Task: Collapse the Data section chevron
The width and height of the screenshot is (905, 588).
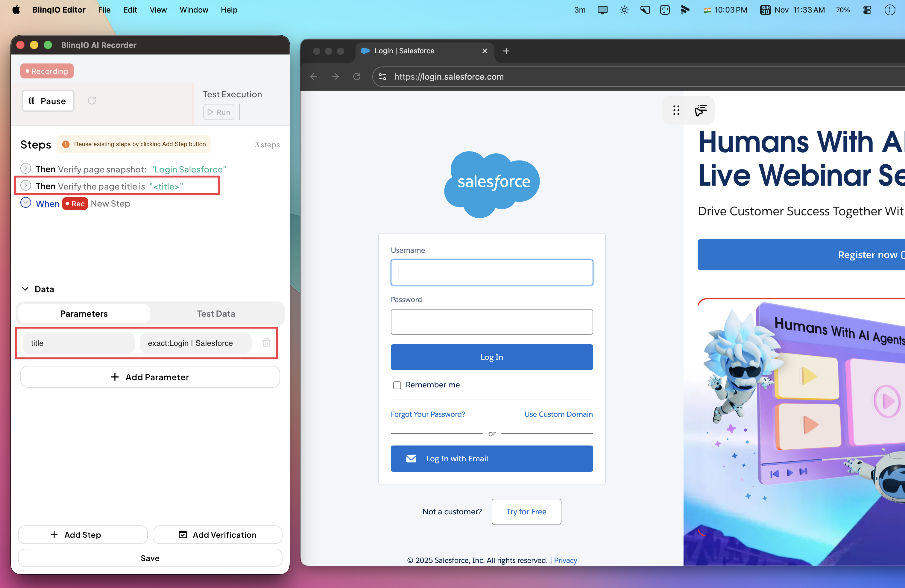Action: coord(25,289)
